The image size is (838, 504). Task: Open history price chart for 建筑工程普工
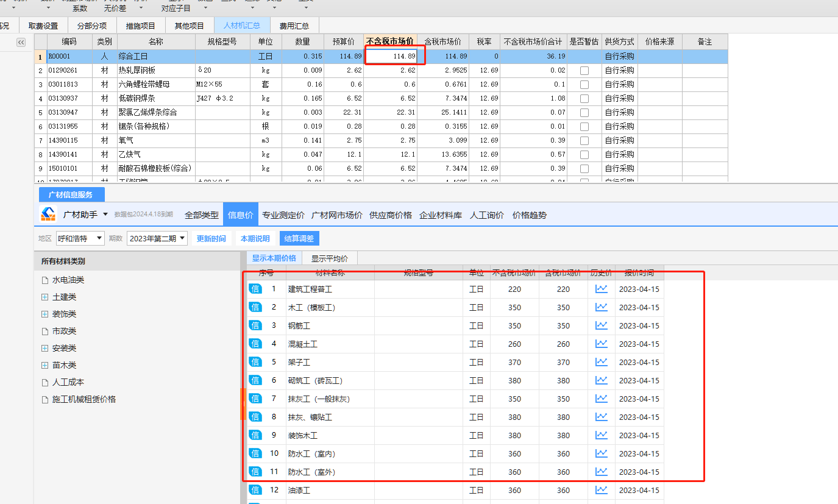tap(602, 289)
